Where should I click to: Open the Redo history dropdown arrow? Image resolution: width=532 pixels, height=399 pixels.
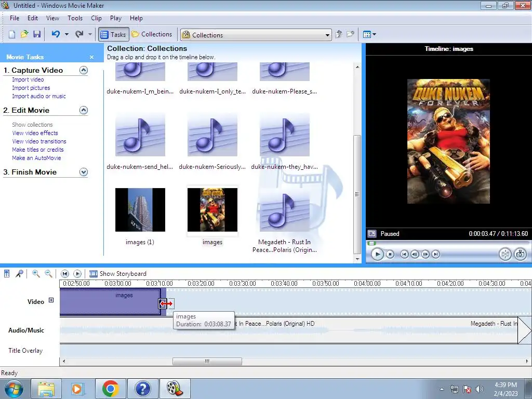pyautogui.click(x=90, y=34)
